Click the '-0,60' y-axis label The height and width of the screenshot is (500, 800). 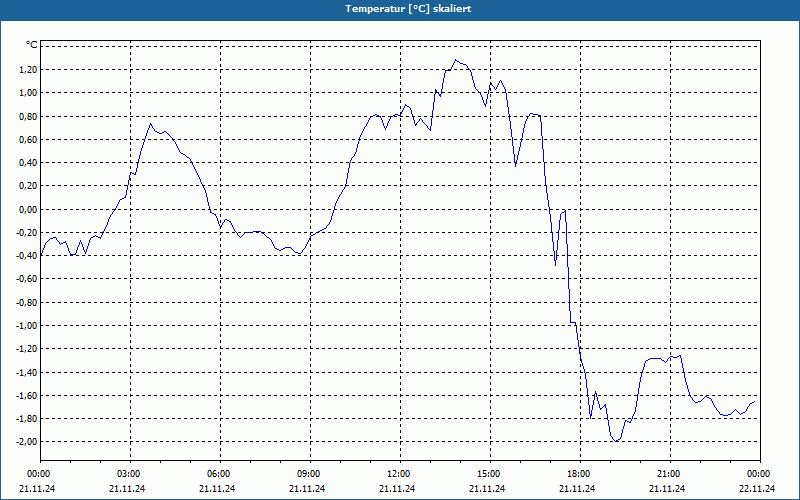(x=28, y=279)
